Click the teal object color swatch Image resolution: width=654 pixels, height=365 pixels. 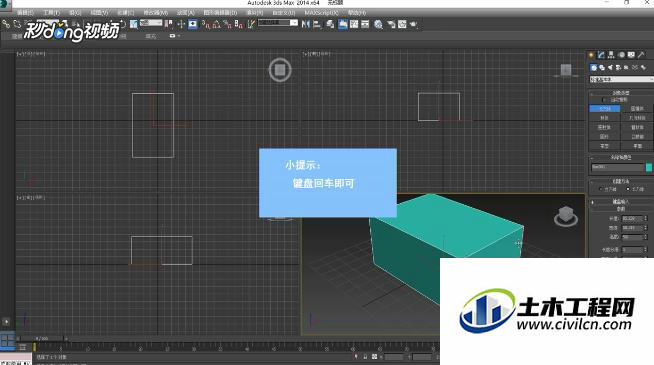pos(649,167)
